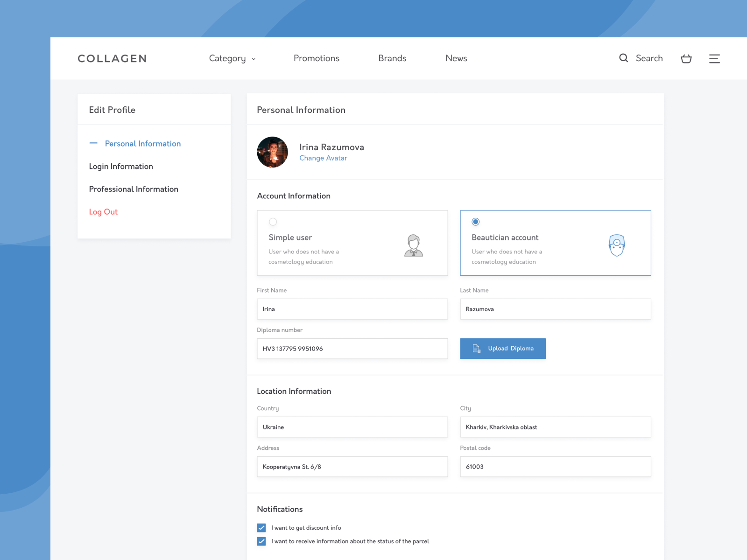Open the Country field showing Ukraine
This screenshot has height=560, width=747.
pyautogui.click(x=352, y=427)
